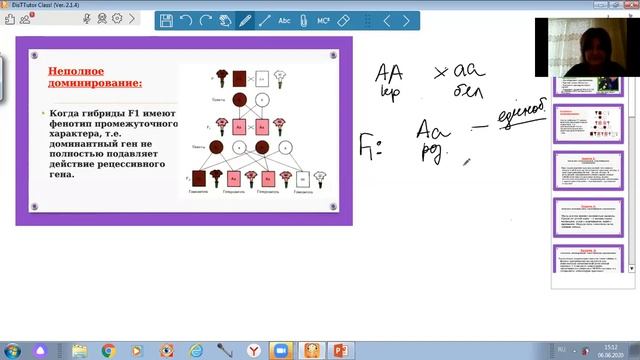Grab the toolbar drag handle dots
Screen dimensions: 640x360
click(368, 21)
